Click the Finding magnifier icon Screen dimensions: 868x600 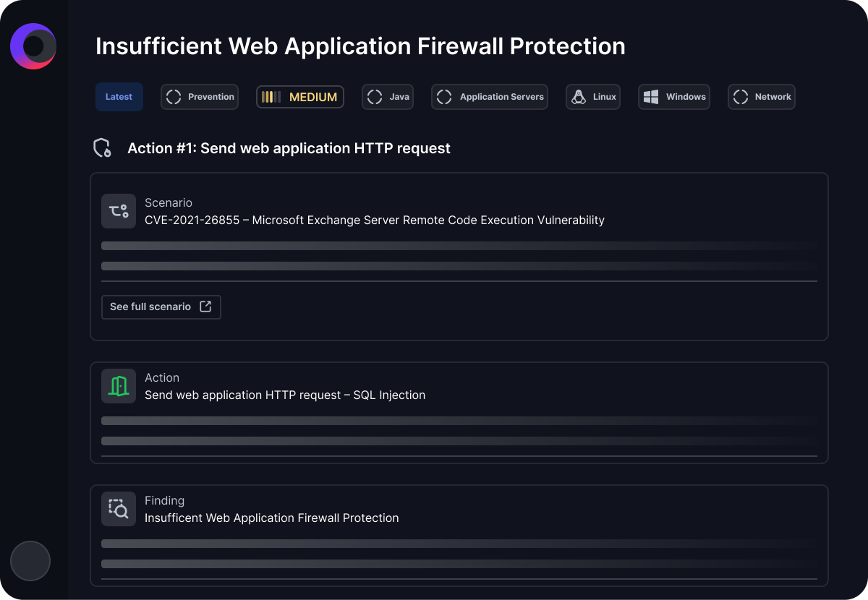(x=119, y=509)
